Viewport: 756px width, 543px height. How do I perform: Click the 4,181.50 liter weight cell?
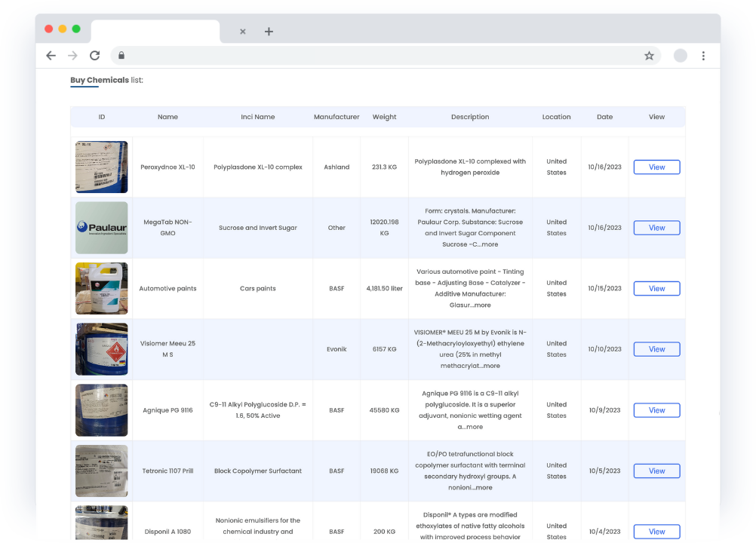tap(384, 289)
